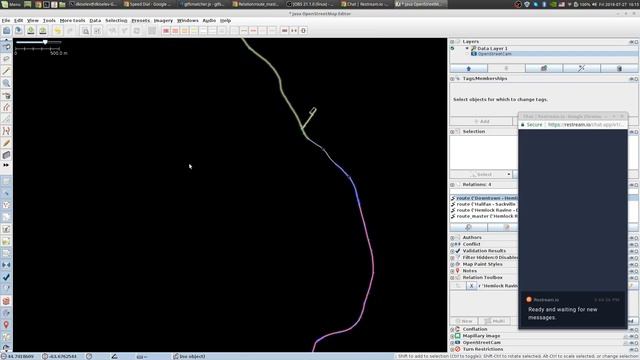Viewport: 640px width, 360px height.
Task: Switch to the Relationroute taskbar window
Action: 256,4
